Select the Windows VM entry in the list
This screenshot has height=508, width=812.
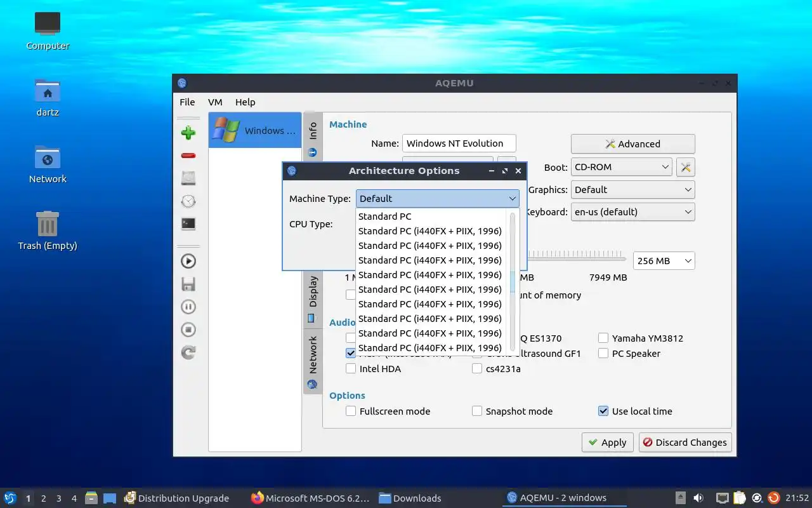coord(254,131)
